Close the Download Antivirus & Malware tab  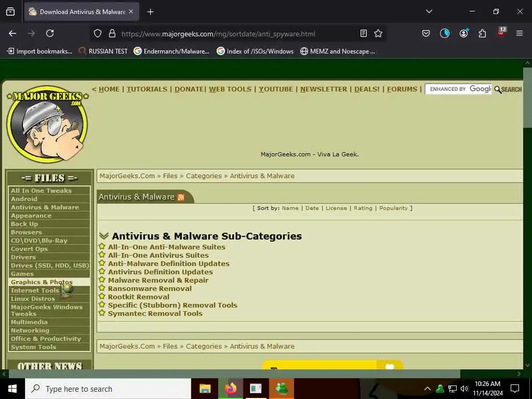131,12
